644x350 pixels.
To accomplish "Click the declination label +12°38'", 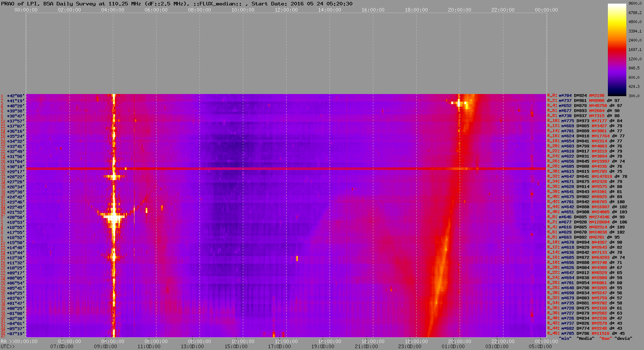I will pyautogui.click(x=16, y=258).
